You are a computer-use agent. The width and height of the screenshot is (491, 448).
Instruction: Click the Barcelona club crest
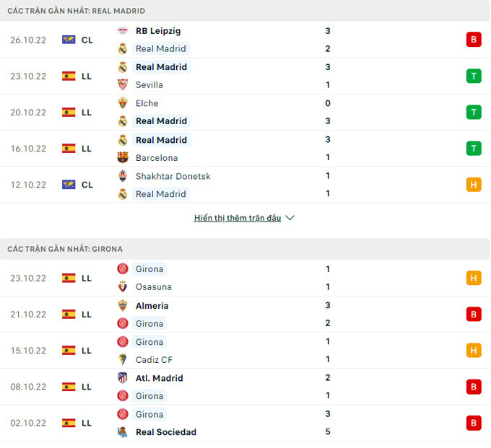tap(123, 157)
